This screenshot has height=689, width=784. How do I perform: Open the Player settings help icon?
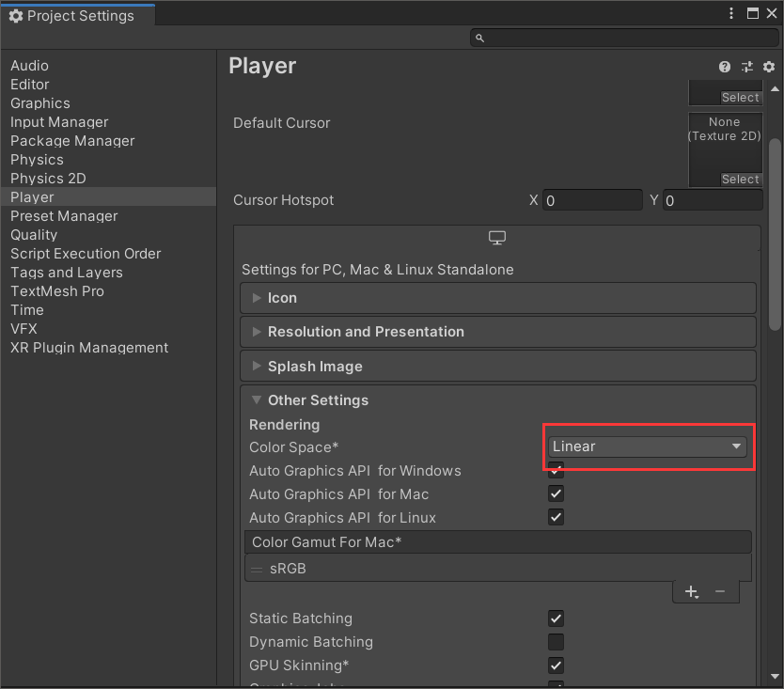[x=724, y=67]
